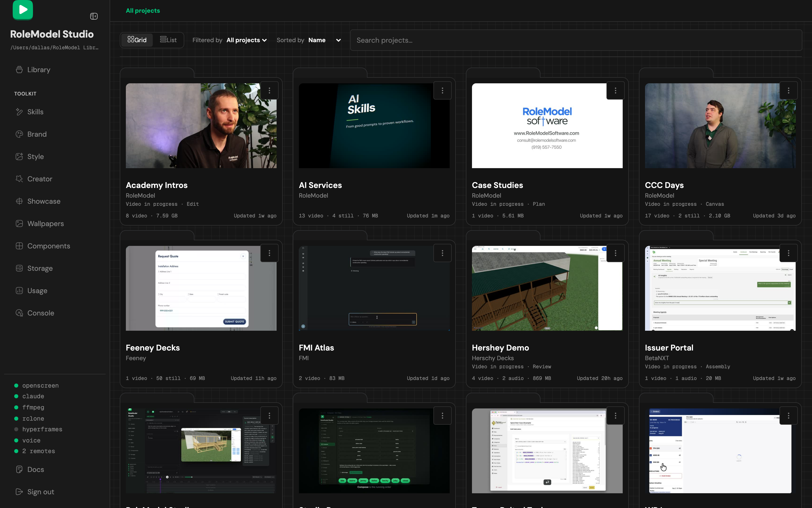Click the openscreen status entry

point(37,385)
